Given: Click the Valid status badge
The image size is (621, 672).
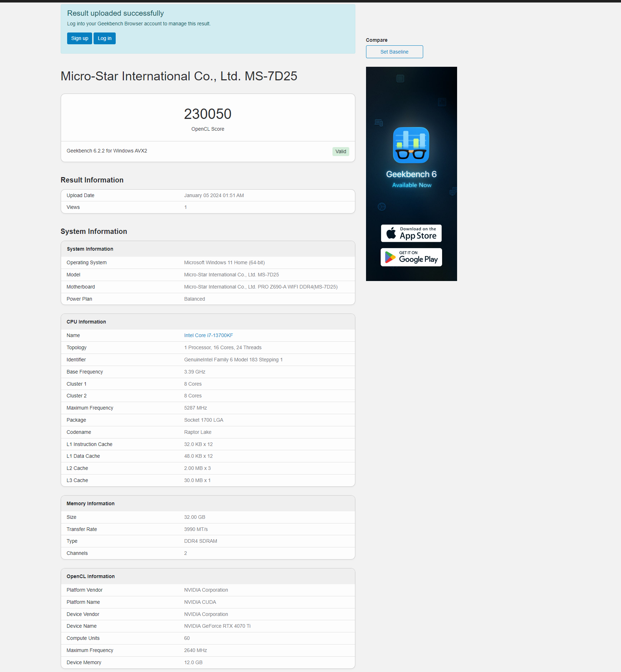Looking at the screenshot, I should [x=341, y=151].
